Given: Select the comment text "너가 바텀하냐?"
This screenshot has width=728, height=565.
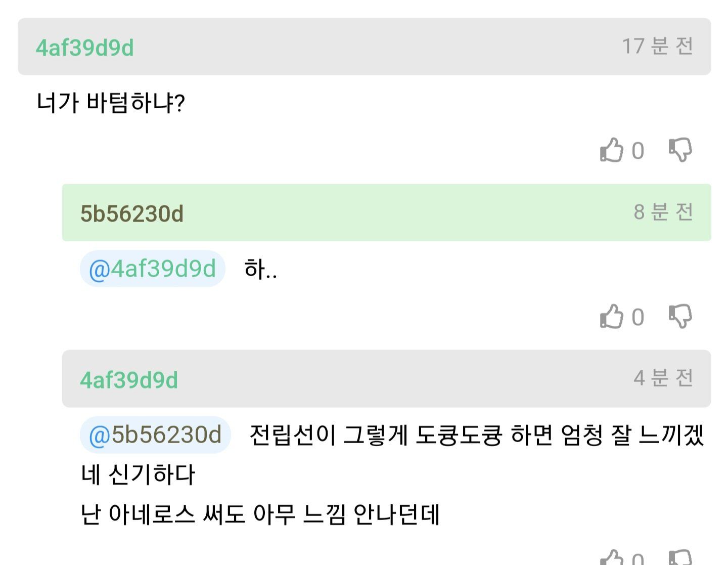Looking at the screenshot, I should (x=111, y=103).
